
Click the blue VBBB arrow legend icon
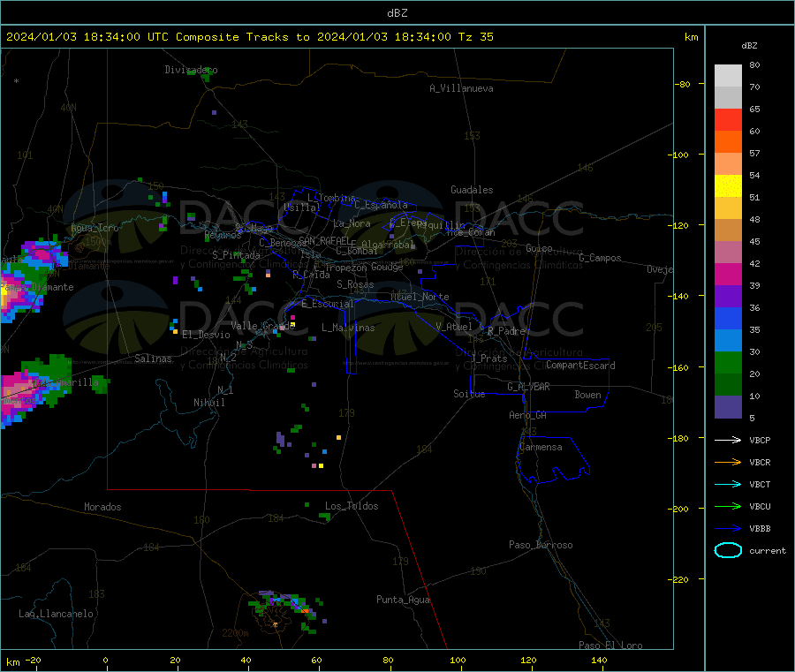728,528
